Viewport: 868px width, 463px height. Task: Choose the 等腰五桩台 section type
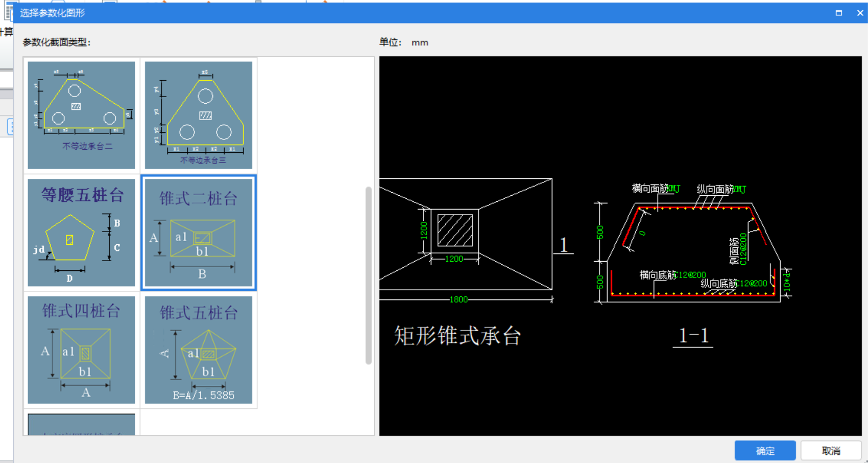coord(81,233)
